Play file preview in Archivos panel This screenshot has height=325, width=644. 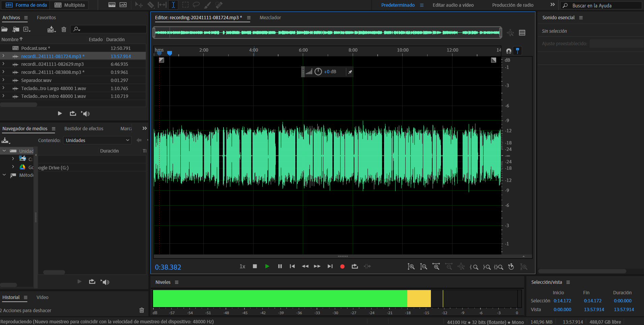60,113
